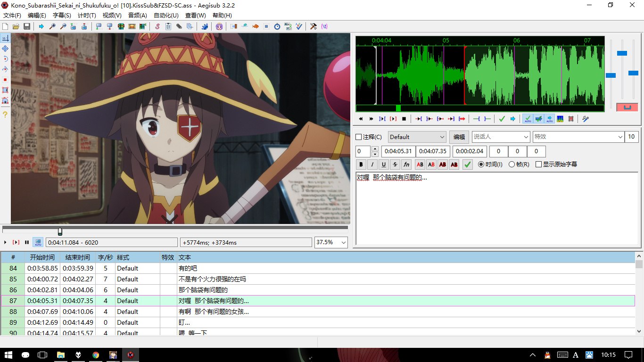Click the audio horizontal zoom slider

(x=611, y=75)
